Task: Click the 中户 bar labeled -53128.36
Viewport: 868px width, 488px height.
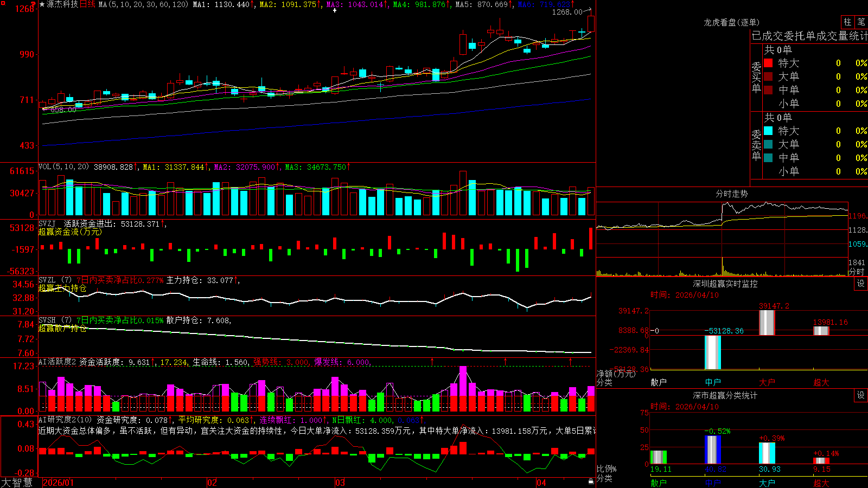Action: coord(713,352)
